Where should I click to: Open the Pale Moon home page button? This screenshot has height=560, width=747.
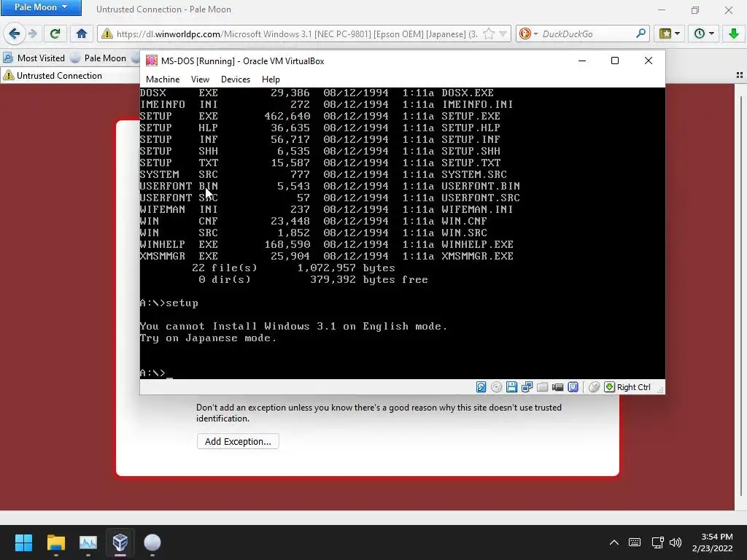point(82,34)
